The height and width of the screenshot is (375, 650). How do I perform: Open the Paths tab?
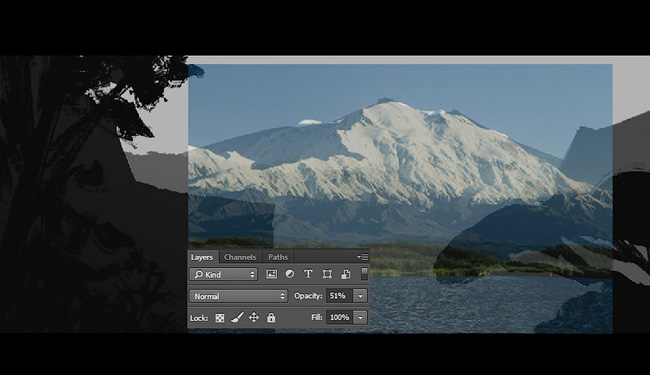278,257
